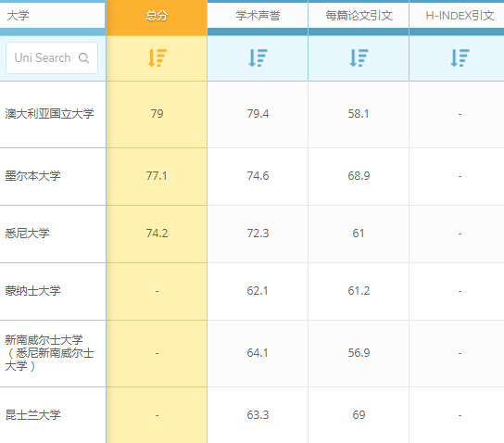Select the 学术声誉 column header
The image size is (504, 443).
tap(258, 16)
